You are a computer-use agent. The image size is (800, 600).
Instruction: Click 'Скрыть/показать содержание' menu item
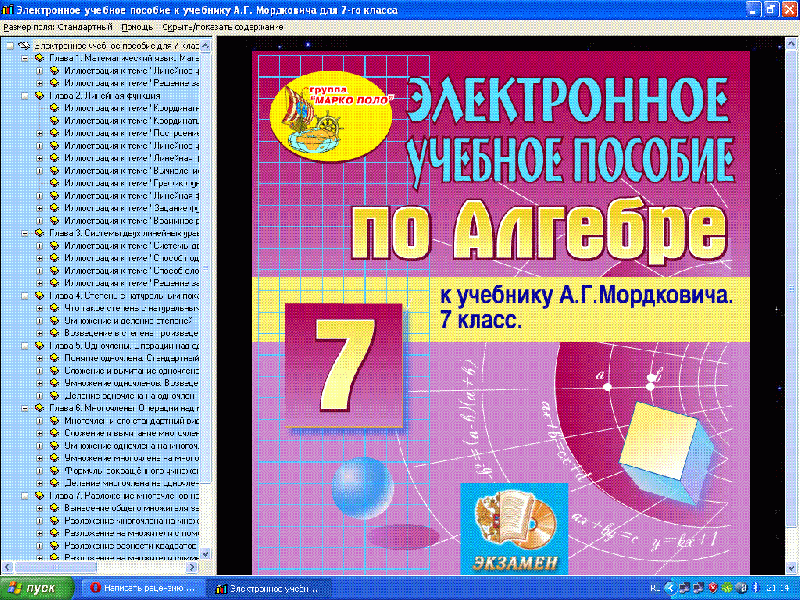222,27
